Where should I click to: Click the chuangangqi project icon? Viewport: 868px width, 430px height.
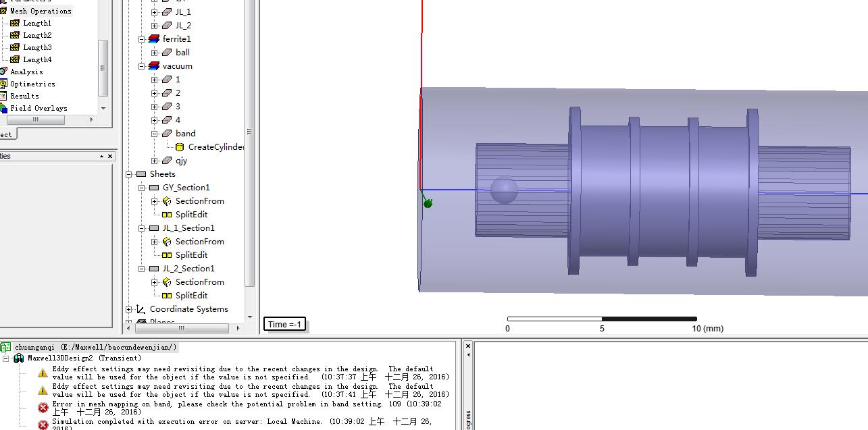pos(5,347)
